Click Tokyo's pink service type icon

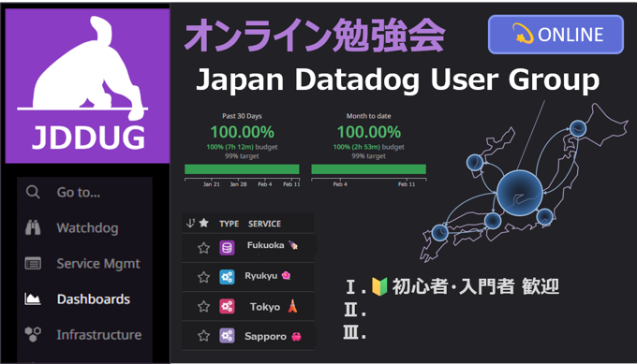pyautogui.click(x=227, y=306)
